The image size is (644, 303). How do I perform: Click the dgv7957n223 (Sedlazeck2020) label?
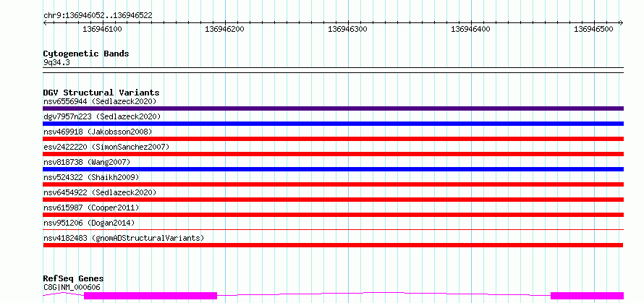point(102,116)
